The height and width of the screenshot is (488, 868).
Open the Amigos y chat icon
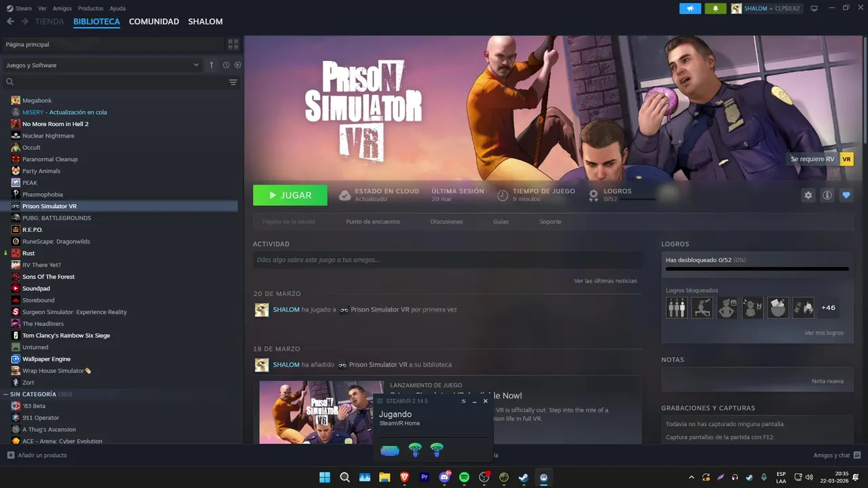click(x=857, y=455)
